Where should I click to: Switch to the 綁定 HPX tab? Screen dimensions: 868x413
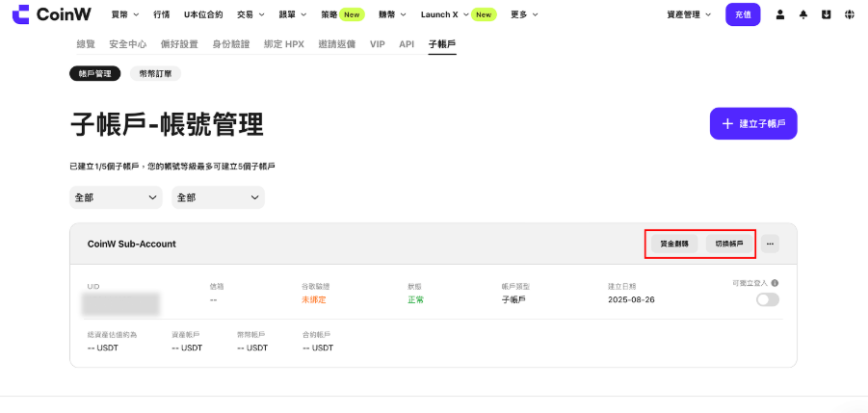(x=284, y=44)
